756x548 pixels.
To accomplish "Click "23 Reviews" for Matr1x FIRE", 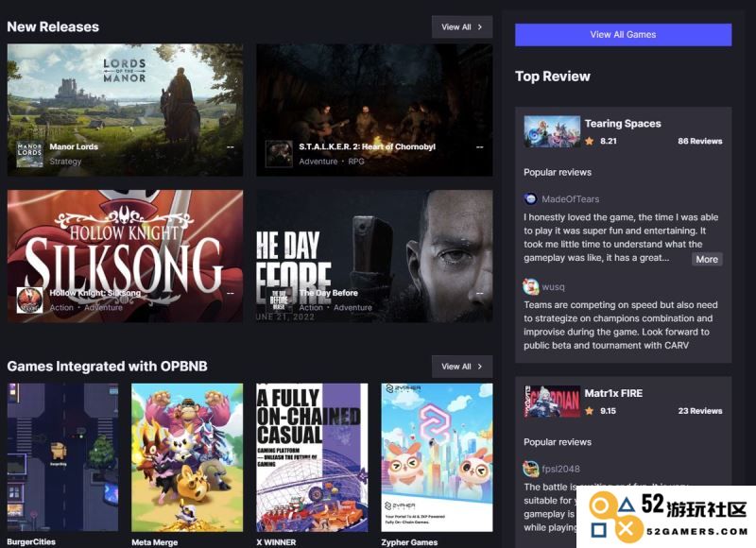I will click(x=700, y=411).
